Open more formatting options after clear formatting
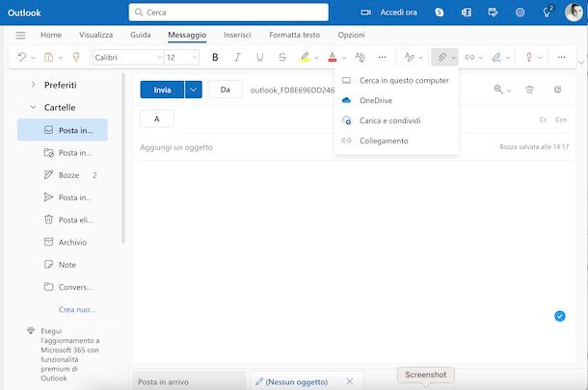This screenshot has height=390, width=588. point(382,57)
